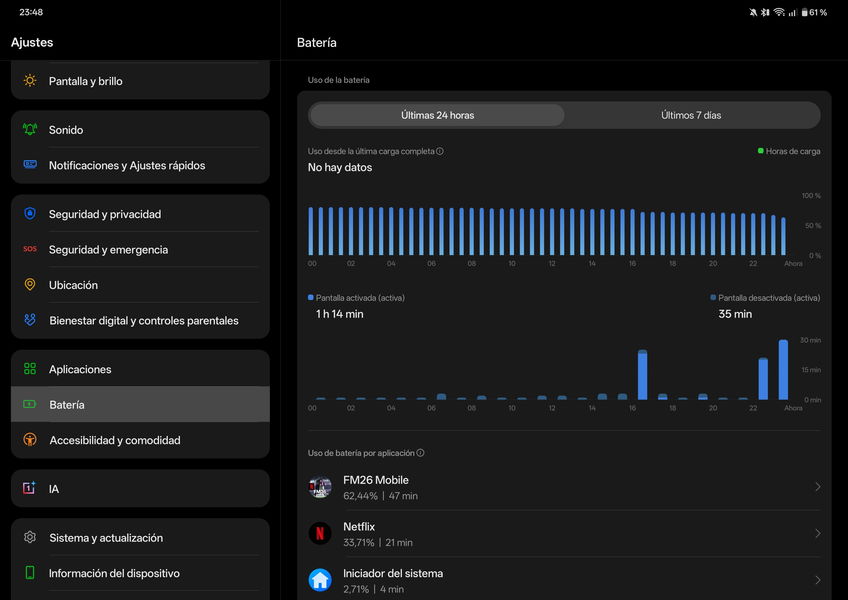
Task: Open Seguridad y privacidad shield icon
Action: click(x=30, y=214)
